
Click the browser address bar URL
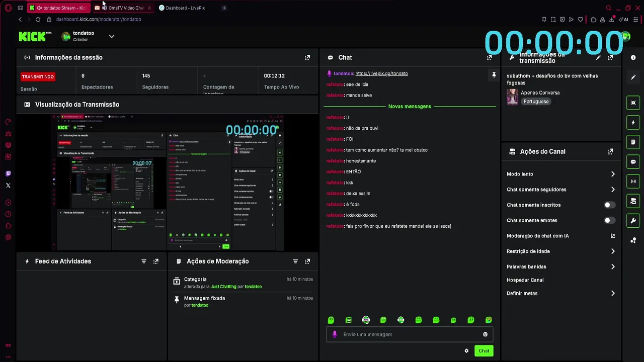click(99, 20)
